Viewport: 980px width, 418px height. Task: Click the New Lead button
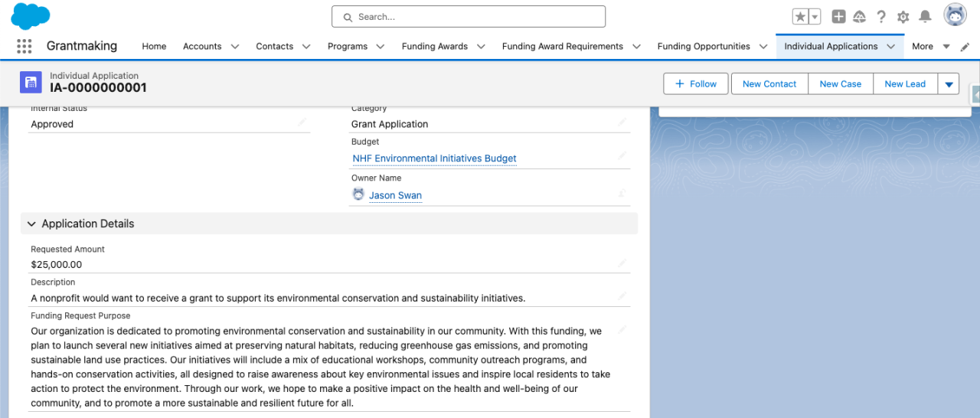pyautogui.click(x=905, y=84)
